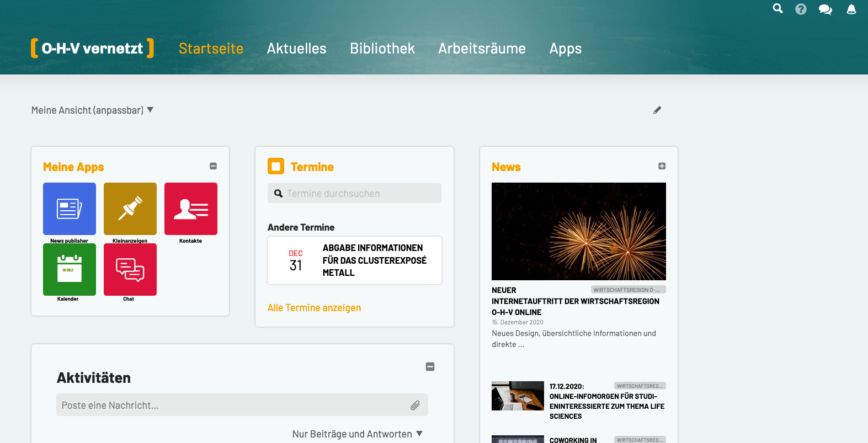Open the search magnifier in header
The height and width of the screenshot is (443, 868).
click(x=778, y=8)
